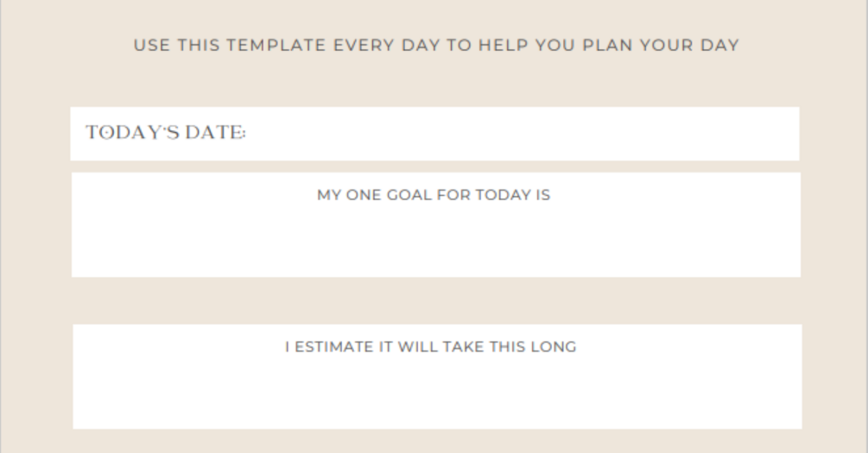Select the "TODAY'S DATE:" label text
868x453 pixels.
pyautogui.click(x=166, y=134)
